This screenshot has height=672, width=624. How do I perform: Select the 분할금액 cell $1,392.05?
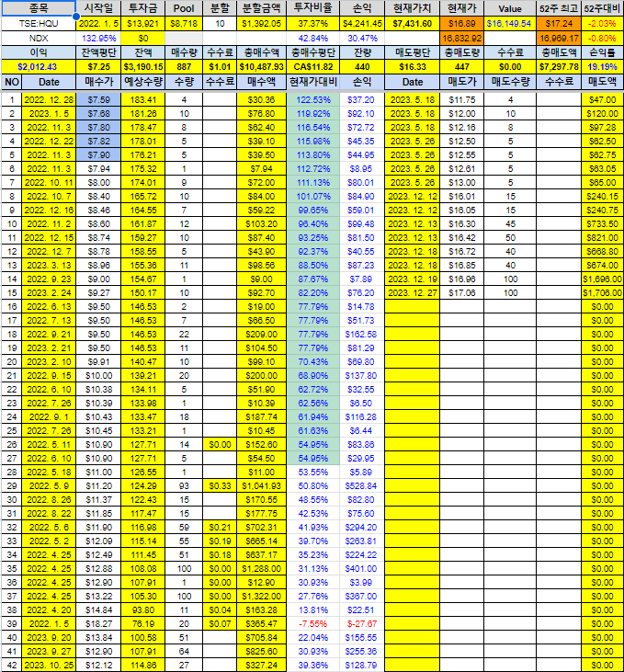click(x=261, y=24)
